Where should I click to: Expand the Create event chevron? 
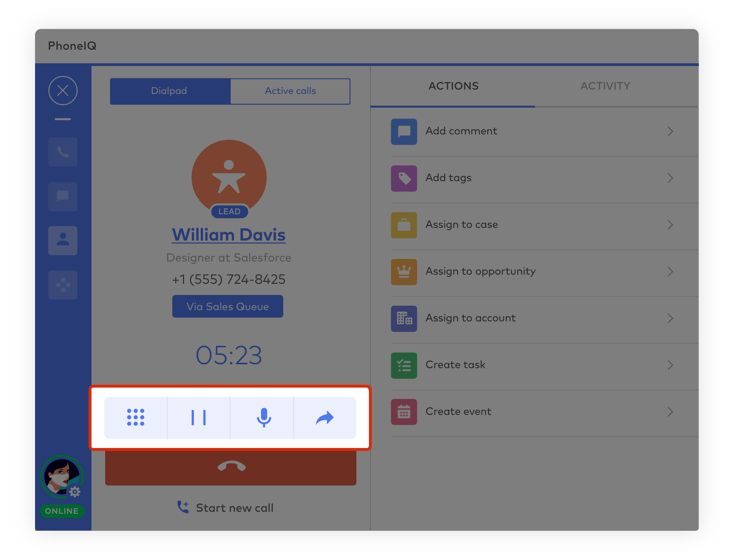coord(670,412)
